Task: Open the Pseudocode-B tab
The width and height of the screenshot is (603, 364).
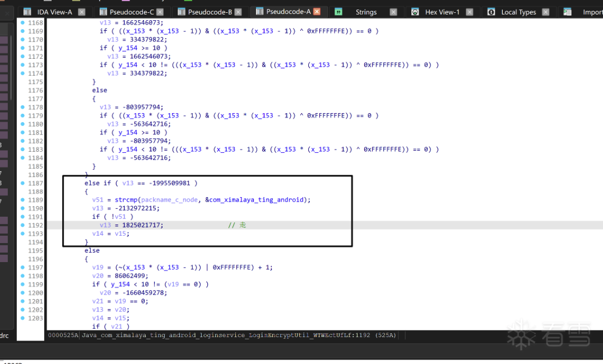Action: (210, 12)
